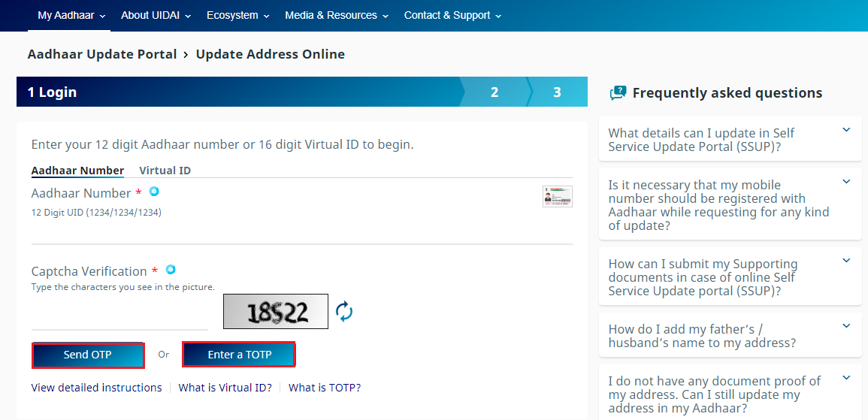Open the Media & Resources menu
This screenshot has width=868, height=420.
pyautogui.click(x=337, y=16)
